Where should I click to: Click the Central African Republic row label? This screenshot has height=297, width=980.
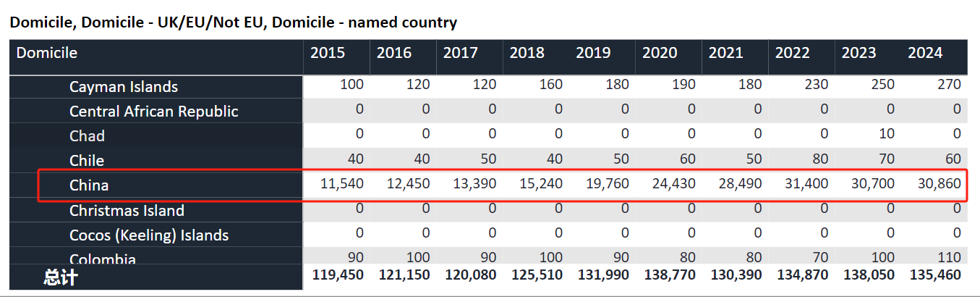(x=154, y=112)
